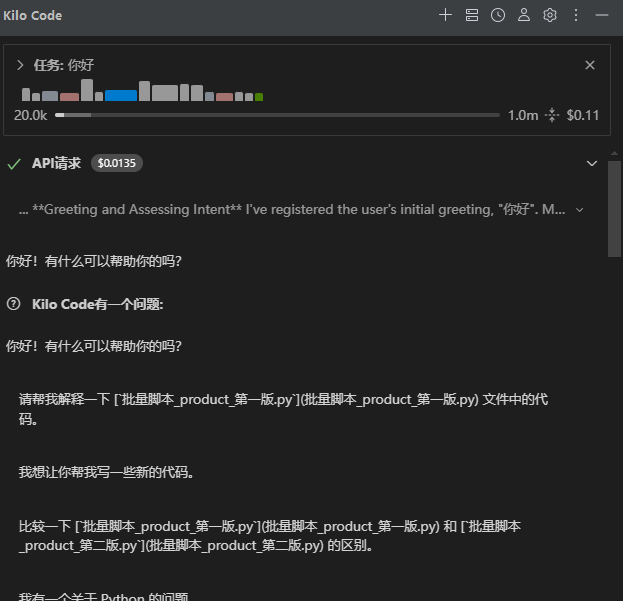Screen dimensions: 623x601
Task: Open the vertical three-dot more menu
Action: click(x=576, y=15)
